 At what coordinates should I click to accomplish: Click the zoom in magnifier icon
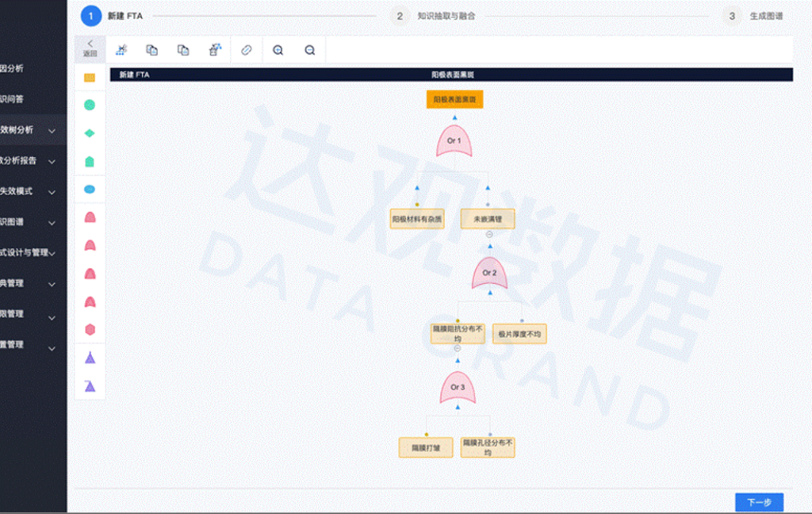(278, 50)
